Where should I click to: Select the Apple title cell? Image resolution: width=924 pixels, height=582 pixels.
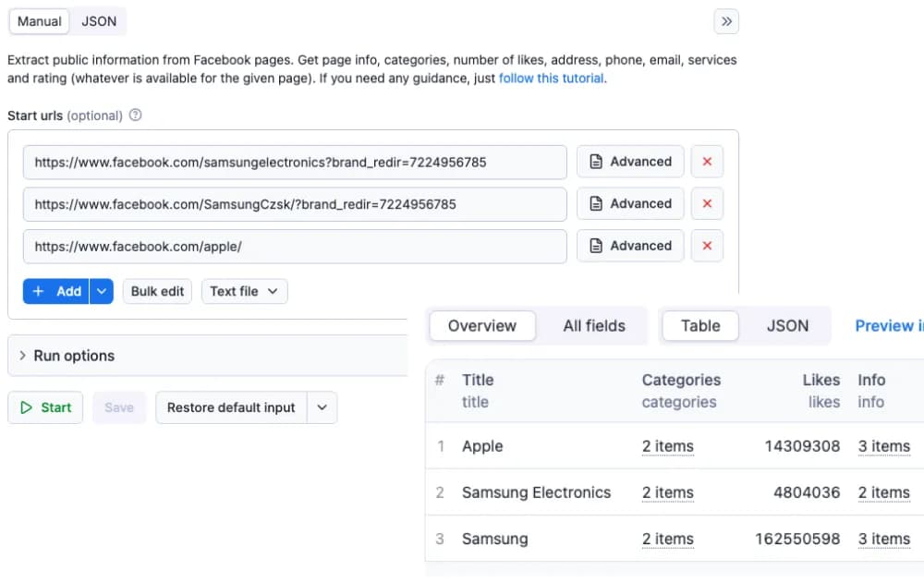[482, 446]
